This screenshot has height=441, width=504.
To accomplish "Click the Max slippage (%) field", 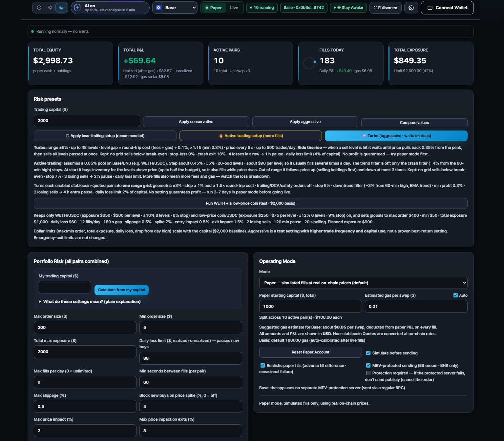I will (85, 407).
